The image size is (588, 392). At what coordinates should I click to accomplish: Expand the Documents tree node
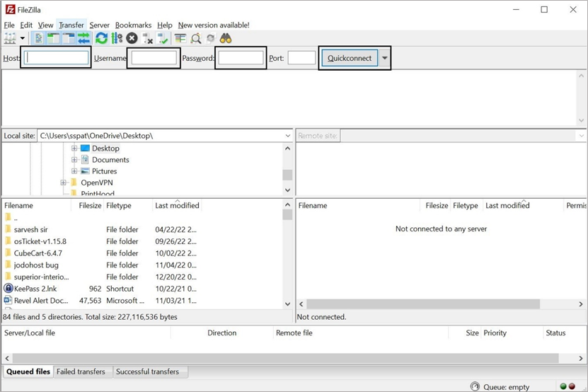pos(74,160)
